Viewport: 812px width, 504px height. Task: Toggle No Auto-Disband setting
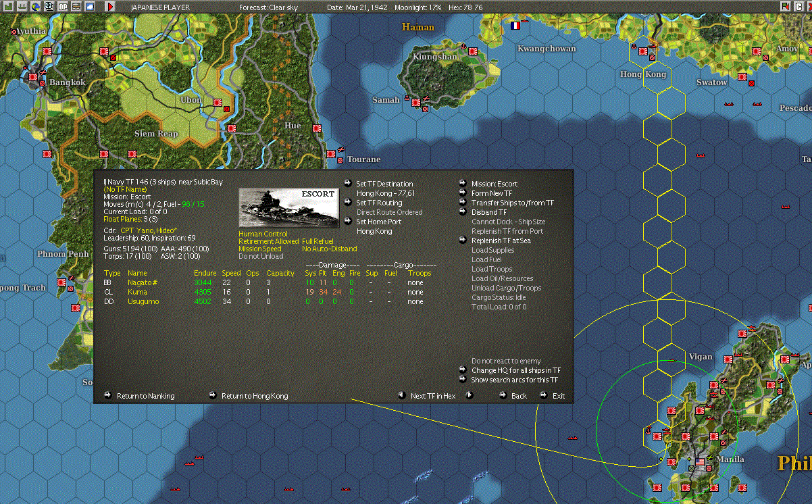330,249
